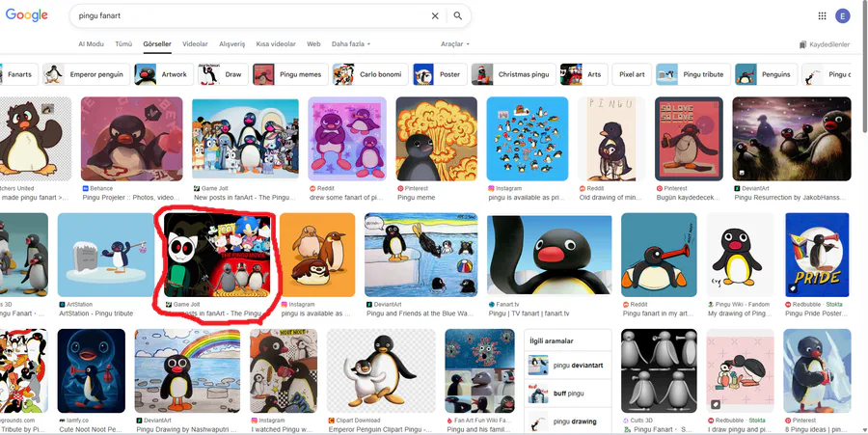Open the ArtStation Pingu tribute image
This screenshot has width=868, height=435.
[106, 255]
